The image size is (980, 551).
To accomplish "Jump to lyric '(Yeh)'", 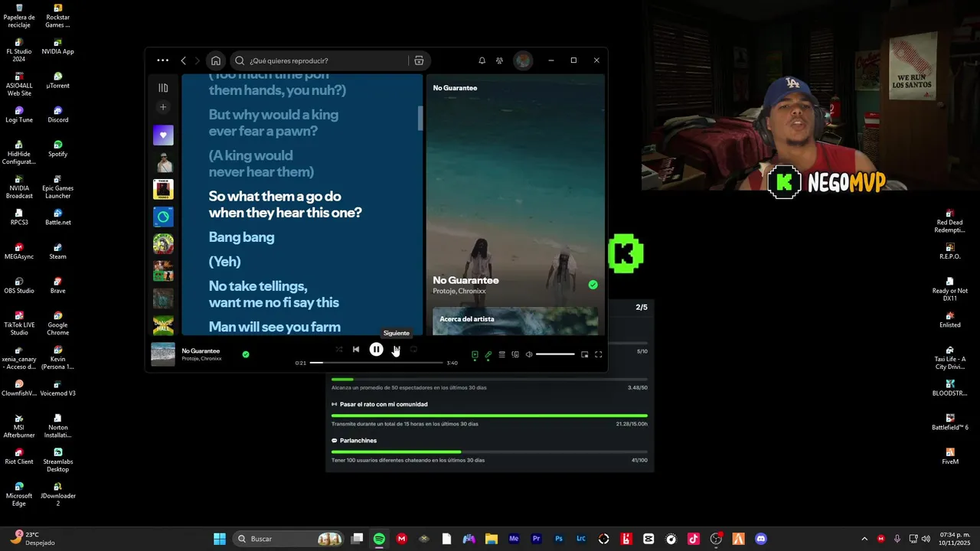I will [x=224, y=262].
